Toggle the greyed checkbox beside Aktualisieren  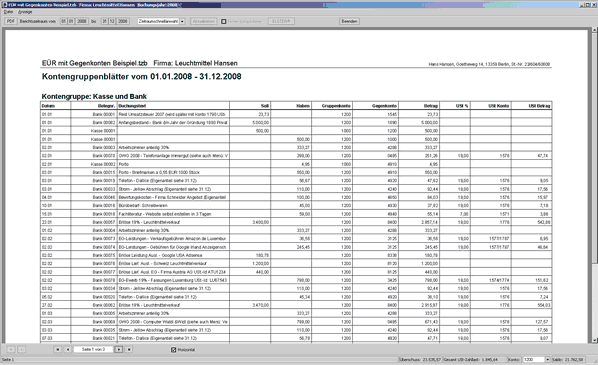[224, 21]
